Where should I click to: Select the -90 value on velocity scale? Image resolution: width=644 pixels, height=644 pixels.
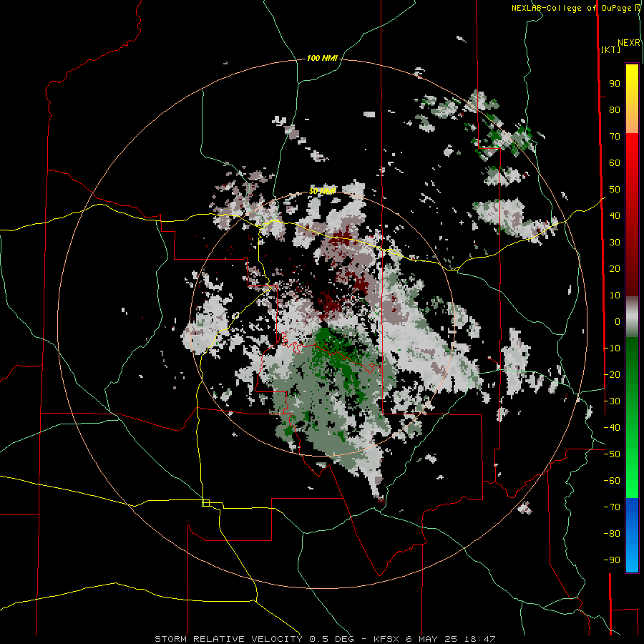612,560
